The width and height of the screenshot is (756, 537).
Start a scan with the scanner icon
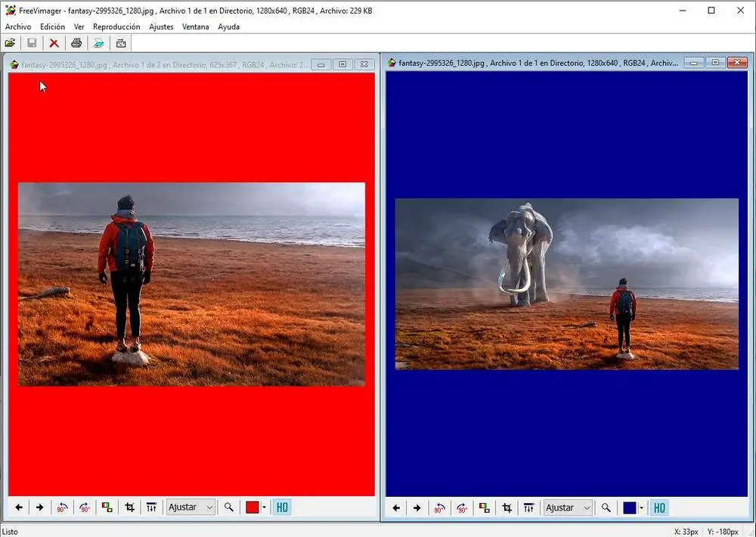(98, 43)
